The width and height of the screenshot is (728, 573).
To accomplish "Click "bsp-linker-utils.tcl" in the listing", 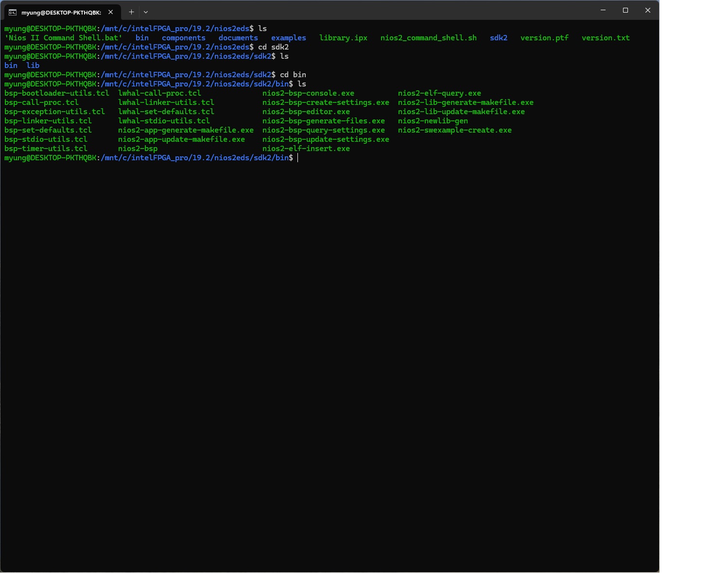I will [48, 121].
